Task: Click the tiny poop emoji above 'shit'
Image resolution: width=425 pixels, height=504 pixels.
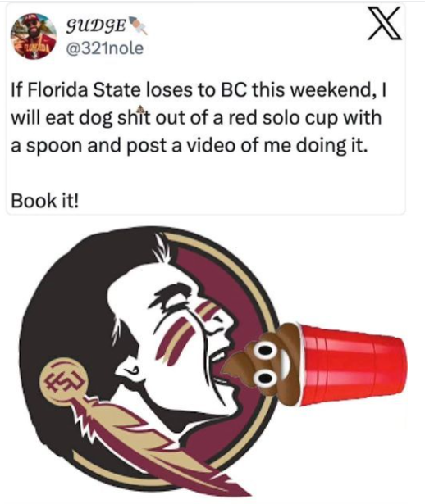Action: point(140,109)
